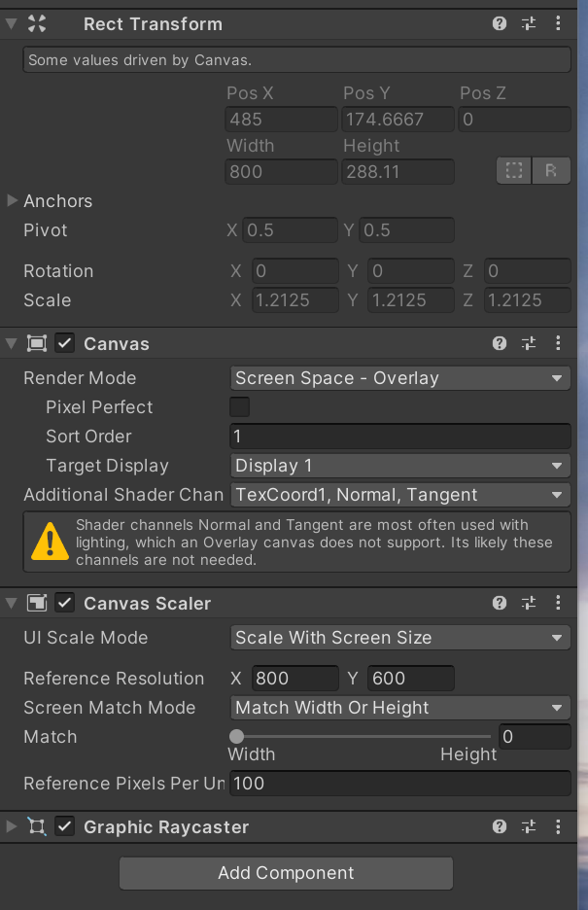588x910 pixels.
Task: Select the Sort Order input field
Action: coord(399,437)
